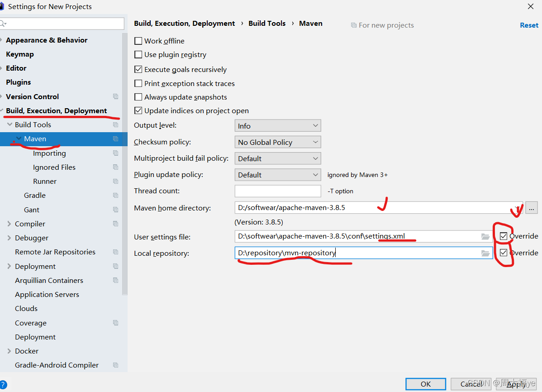Browse folder icon in User settings file field
Screen dimensions: 542x392
coord(485,237)
